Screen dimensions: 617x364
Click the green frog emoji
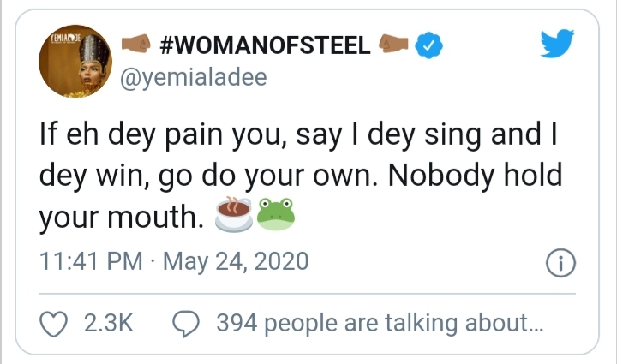276,214
